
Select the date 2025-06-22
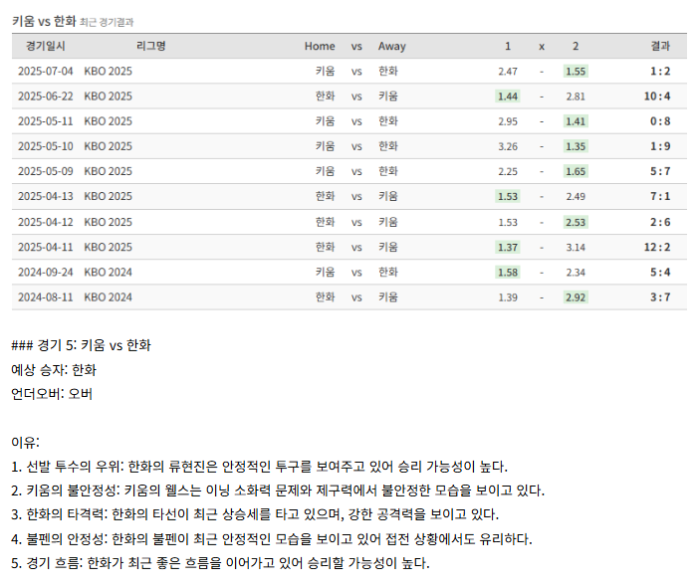coord(45,96)
